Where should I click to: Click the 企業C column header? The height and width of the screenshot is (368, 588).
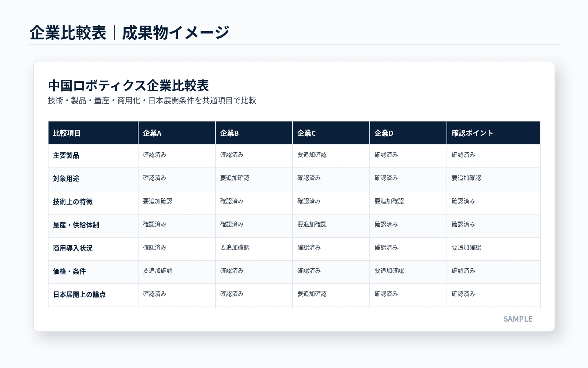coord(331,133)
